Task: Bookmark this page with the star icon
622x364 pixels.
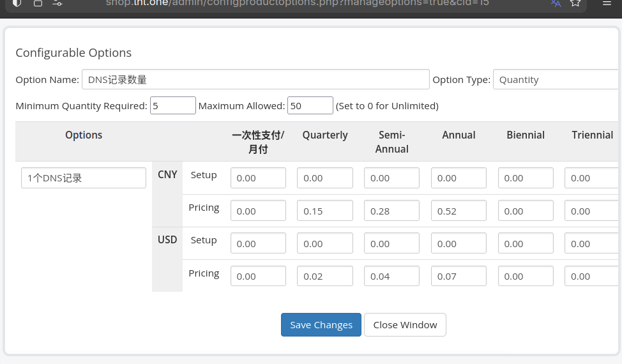Action: (575, 3)
